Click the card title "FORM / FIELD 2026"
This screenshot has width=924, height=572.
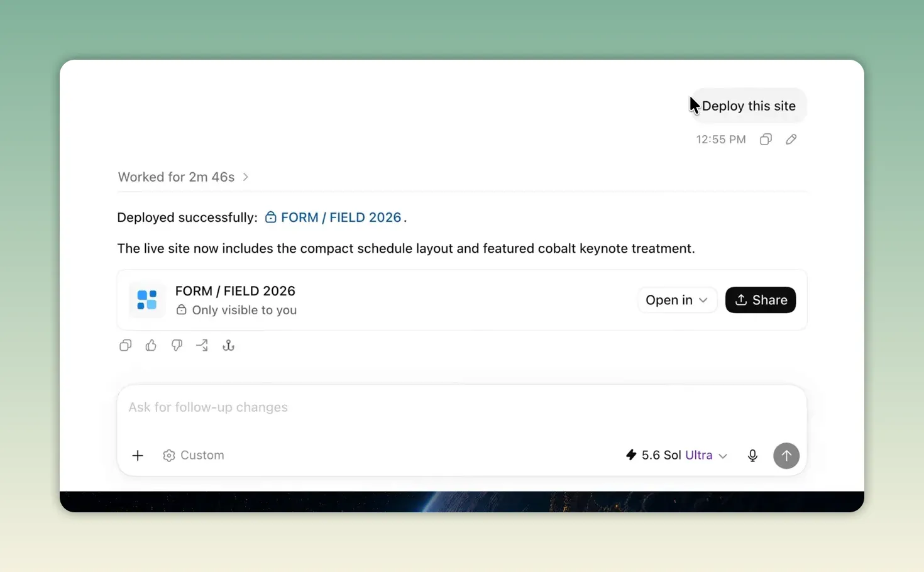pyautogui.click(x=235, y=291)
